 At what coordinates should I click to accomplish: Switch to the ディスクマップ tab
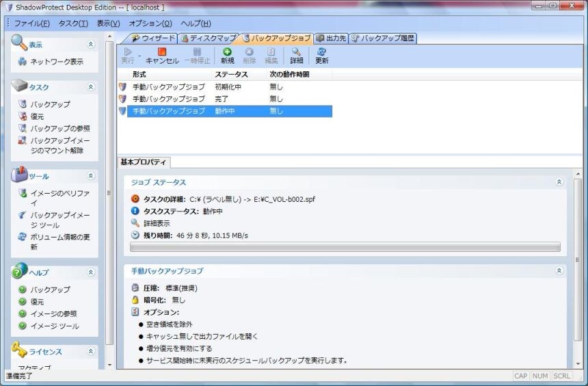pyautogui.click(x=209, y=38)
